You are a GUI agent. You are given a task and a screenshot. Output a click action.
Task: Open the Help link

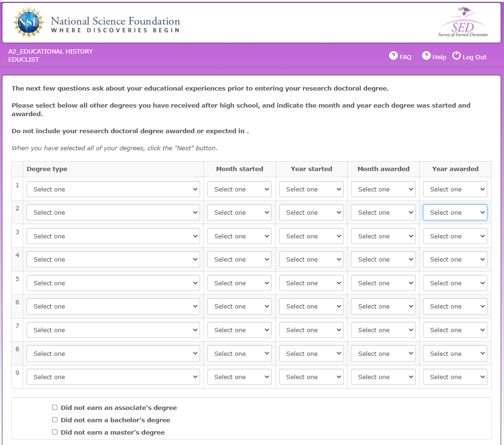tap(439, 57)
